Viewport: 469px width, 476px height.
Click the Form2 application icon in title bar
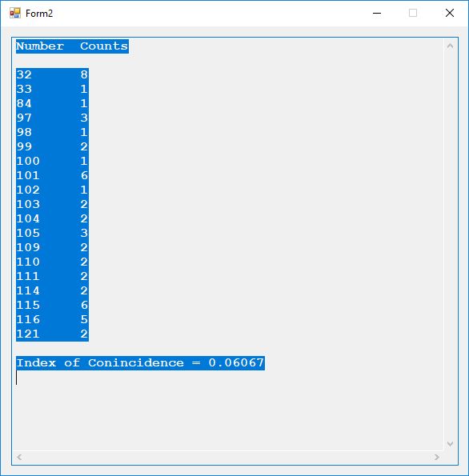(15, 13)
